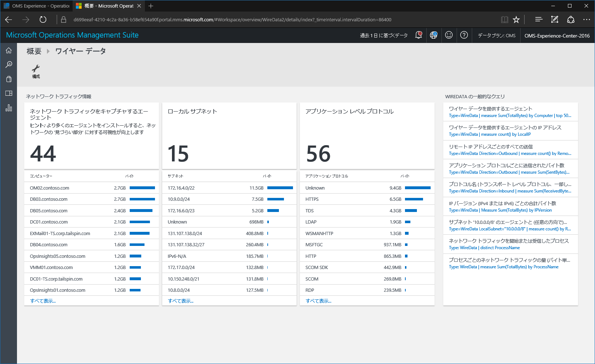This screenshot has width=595, height=364.
Task: Open the help question mark icon
Action: [464, 35]
